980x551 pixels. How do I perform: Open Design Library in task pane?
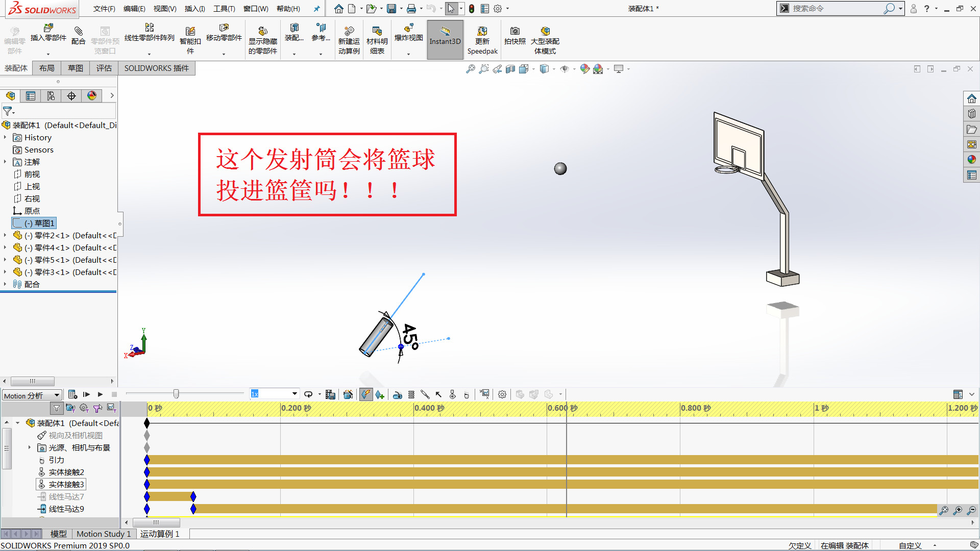coord(971,114)
